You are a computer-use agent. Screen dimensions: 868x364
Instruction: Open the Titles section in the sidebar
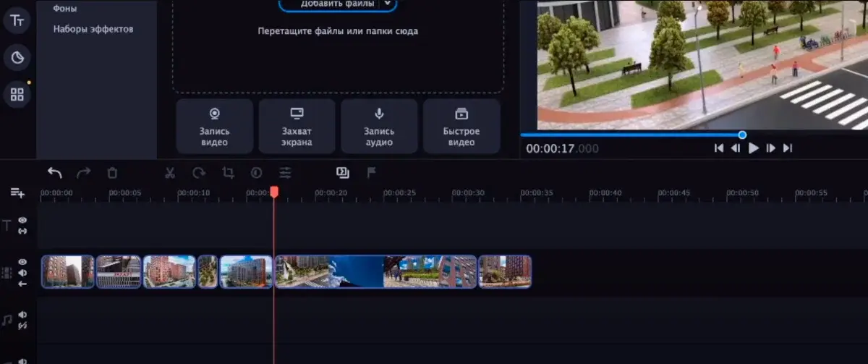17,20
